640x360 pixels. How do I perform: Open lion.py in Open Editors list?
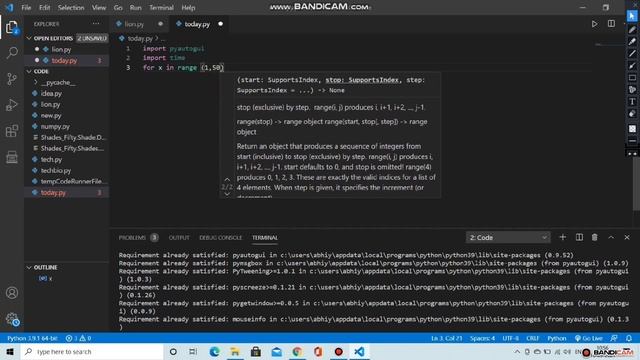tap(67, 49)
